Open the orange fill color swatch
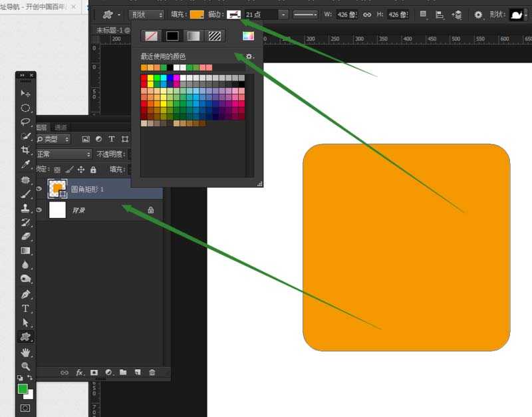 pyautogui.click(x=197, y=15)
